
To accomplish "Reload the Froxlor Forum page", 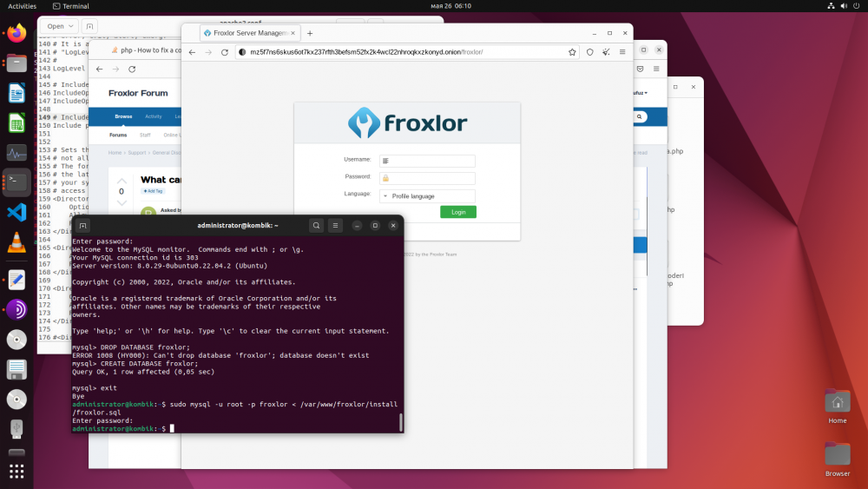I will pyautogui.click(x=132, y=69).
